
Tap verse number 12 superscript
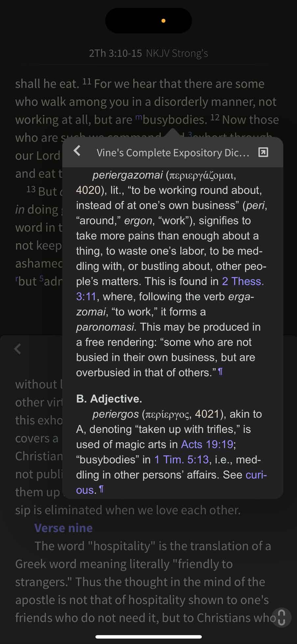215,117
